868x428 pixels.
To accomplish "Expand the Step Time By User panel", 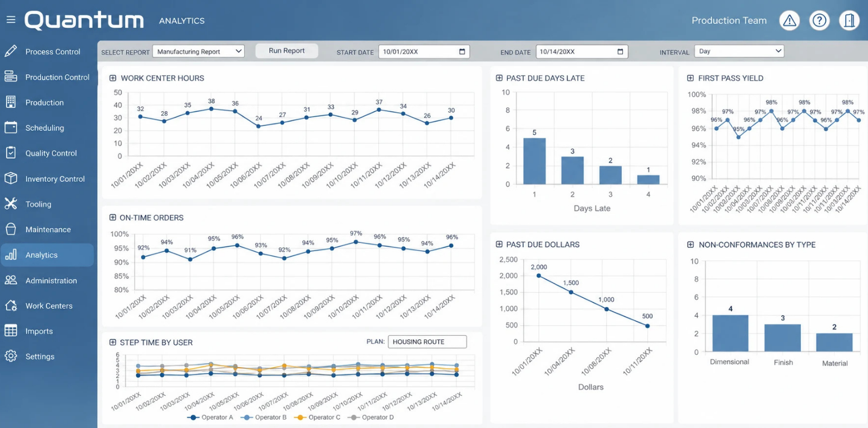I will [113, 342].
